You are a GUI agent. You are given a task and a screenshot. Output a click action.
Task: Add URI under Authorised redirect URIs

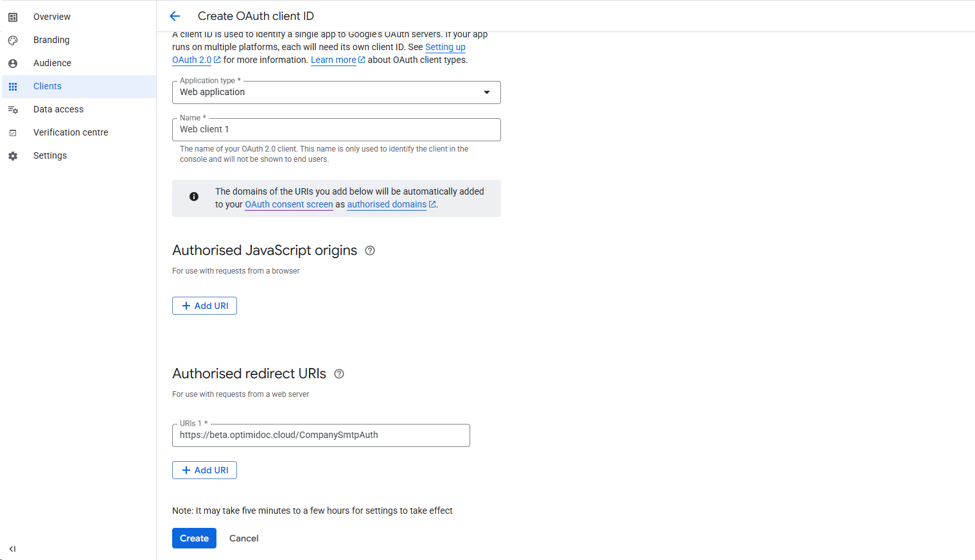[204, 470]
